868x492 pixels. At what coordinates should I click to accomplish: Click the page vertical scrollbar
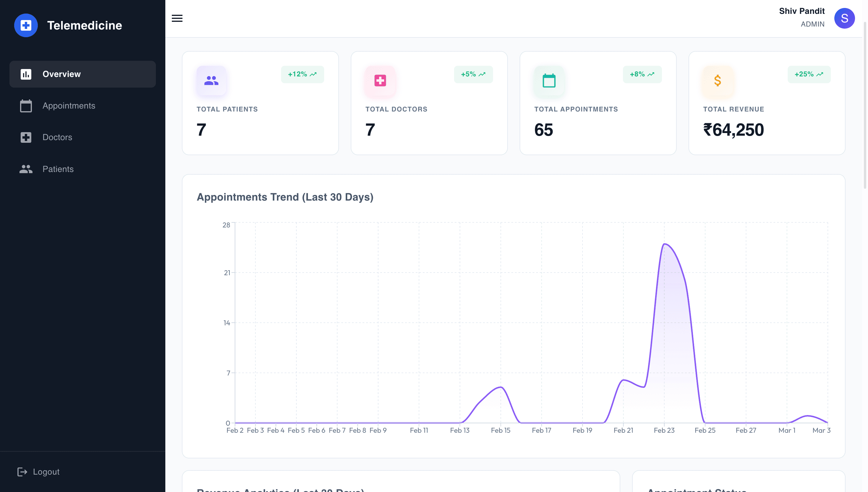click(865, 105)
